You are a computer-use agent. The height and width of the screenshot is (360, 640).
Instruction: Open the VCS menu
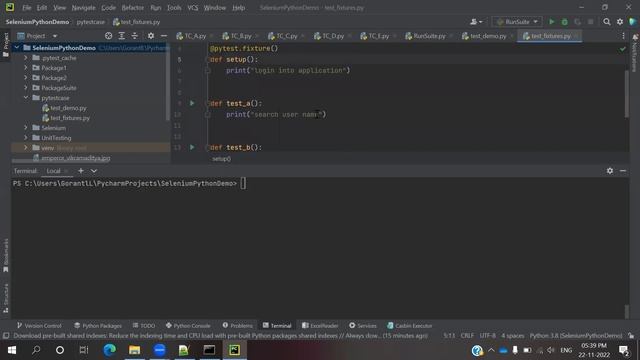click(193, 7)
